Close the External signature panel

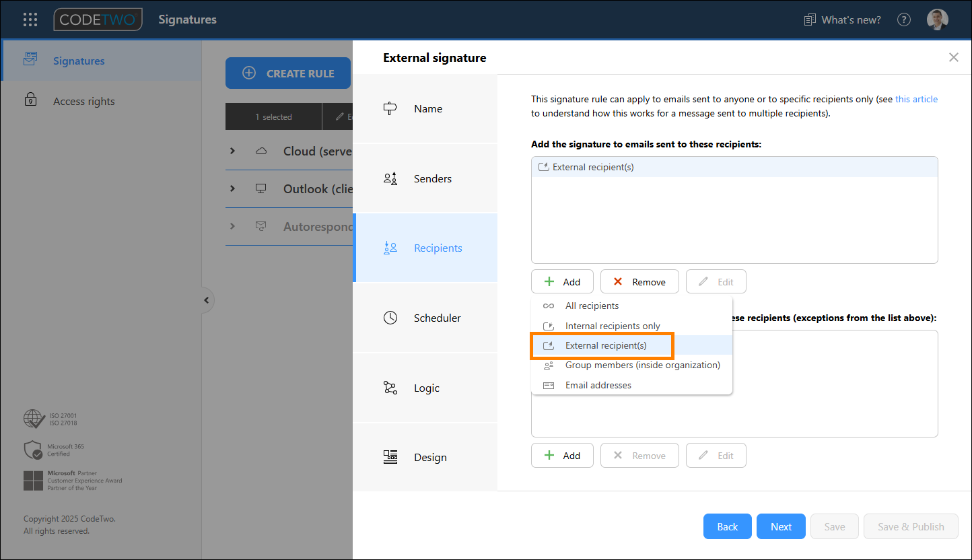click(x=953, y=57)
